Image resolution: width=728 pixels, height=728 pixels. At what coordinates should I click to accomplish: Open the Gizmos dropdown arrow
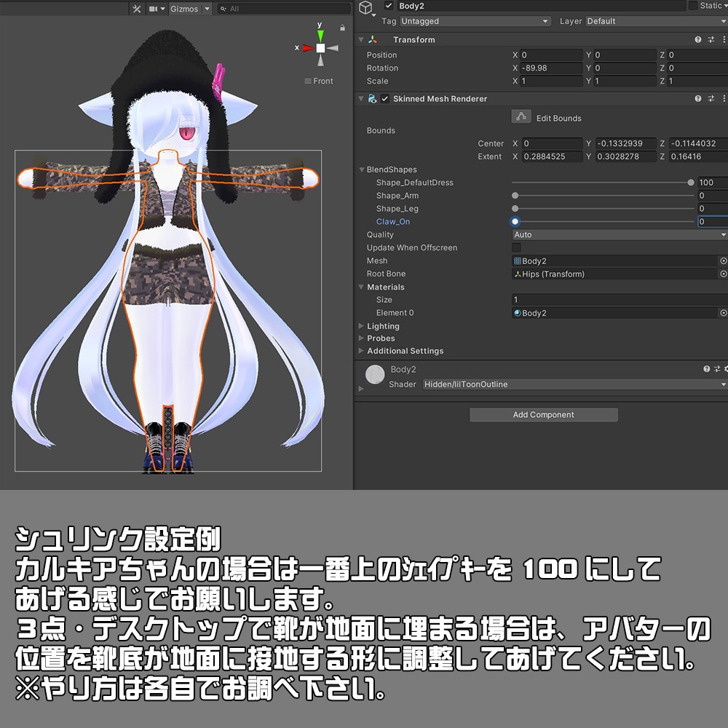207,9
